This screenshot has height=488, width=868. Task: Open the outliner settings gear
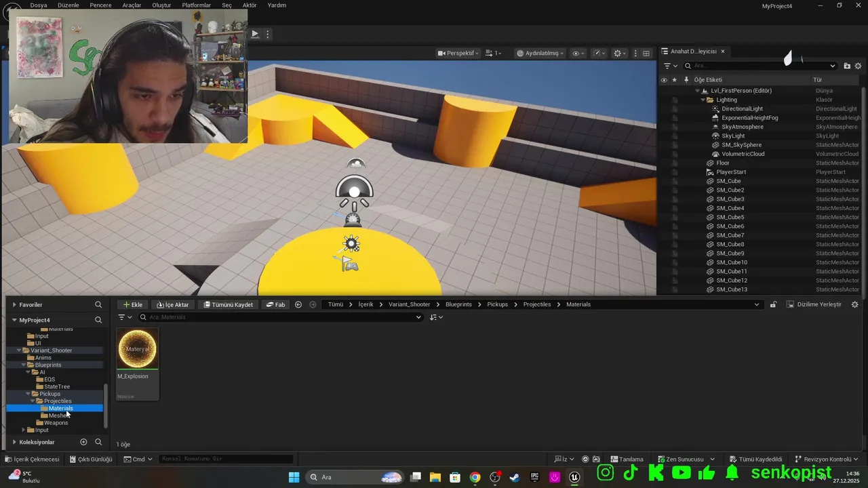(858, 66)
